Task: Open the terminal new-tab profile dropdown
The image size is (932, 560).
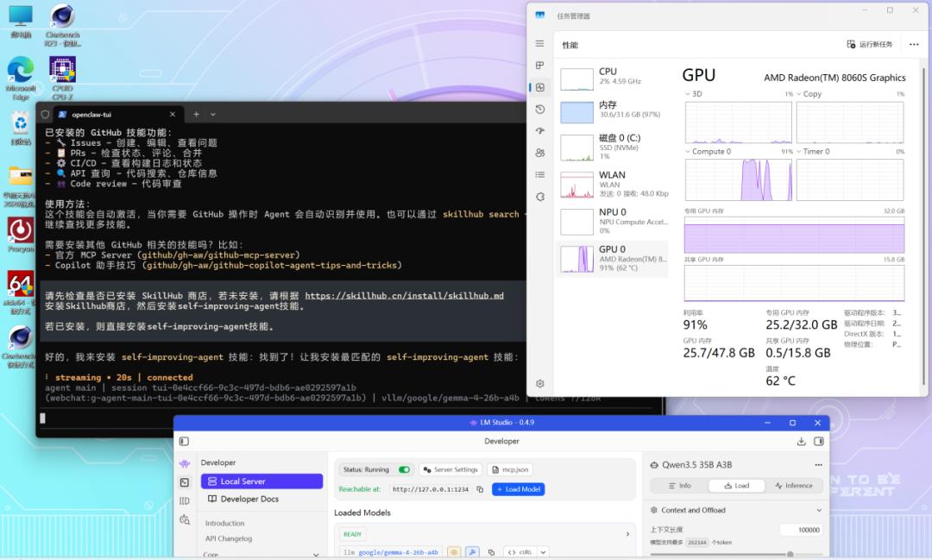Action: point(213,114)
